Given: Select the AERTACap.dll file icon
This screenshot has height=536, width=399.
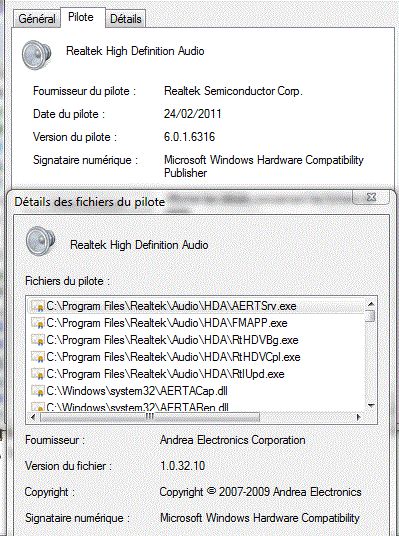Looking at the screenshot, I should tap(38, 391).
